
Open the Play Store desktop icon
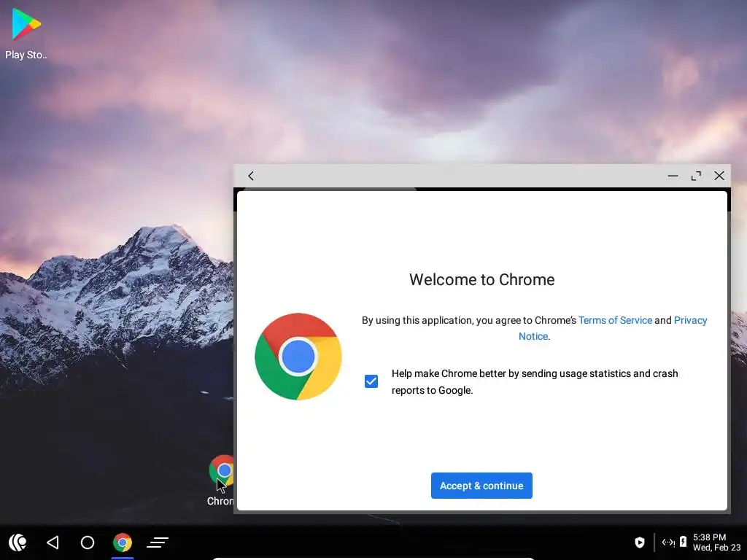pos(26,25)
